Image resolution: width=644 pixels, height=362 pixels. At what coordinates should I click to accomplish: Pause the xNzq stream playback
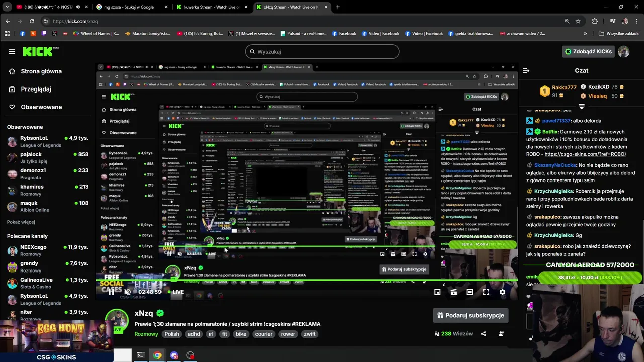click(111, 292)
